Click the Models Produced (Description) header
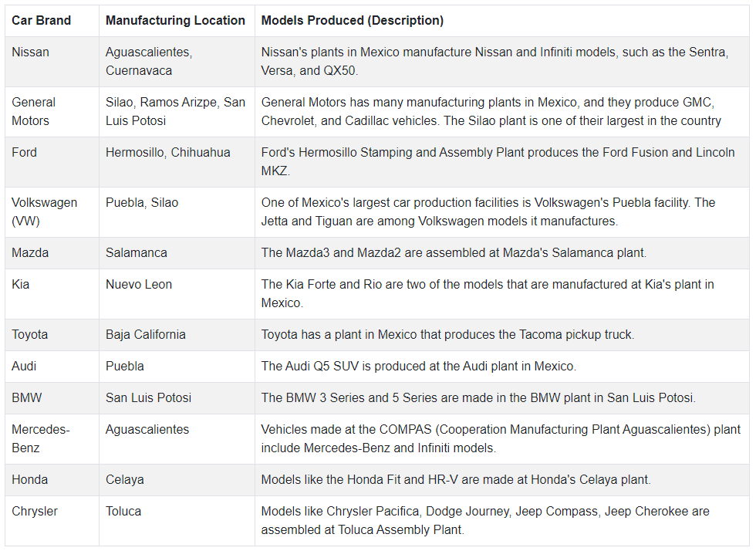756x551 pixels. [x=502, y=21]
